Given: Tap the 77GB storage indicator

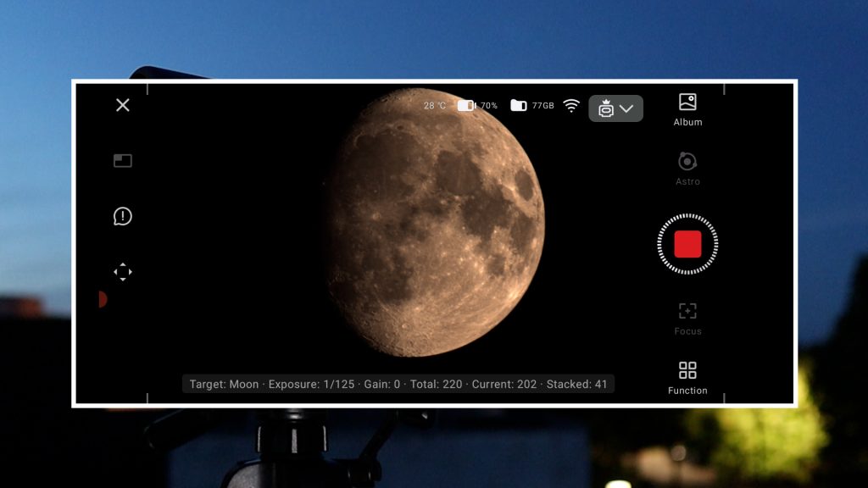Looking at the screenshot, I should click(x=532, y=106).
